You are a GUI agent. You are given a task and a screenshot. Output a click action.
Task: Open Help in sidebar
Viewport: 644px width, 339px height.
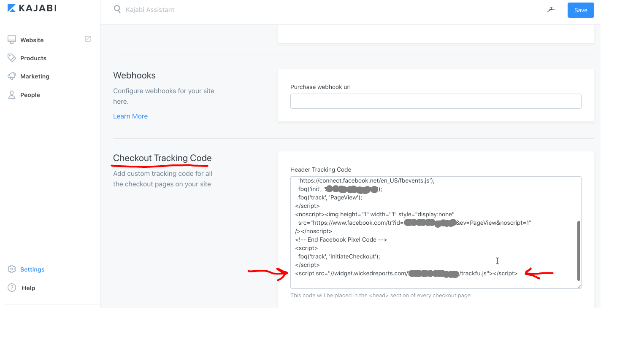pos(28,288)
